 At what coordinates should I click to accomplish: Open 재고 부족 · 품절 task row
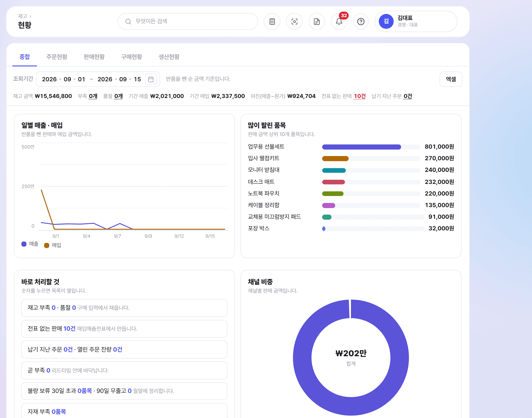click(x=124, y=308)
